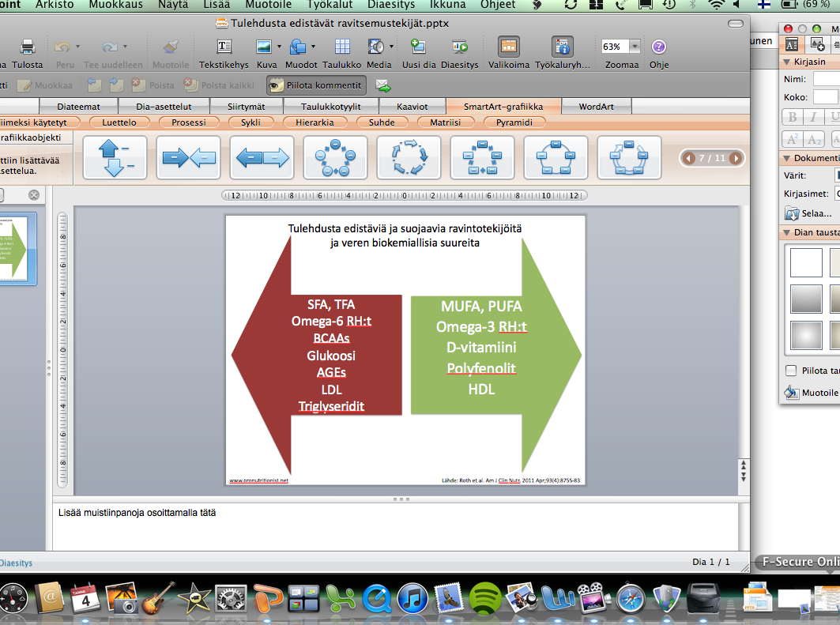
Task: Select the Hierarkia SmartArt category
Action: 315,122
